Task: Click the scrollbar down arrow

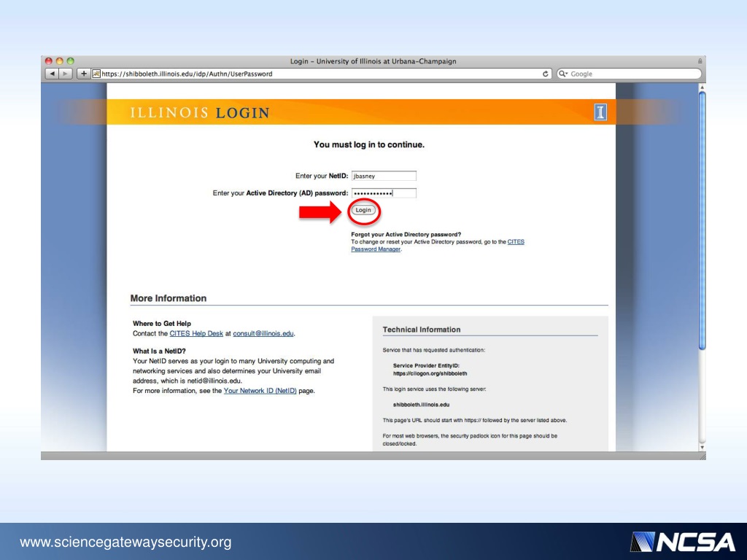Action: pos(702,447)
